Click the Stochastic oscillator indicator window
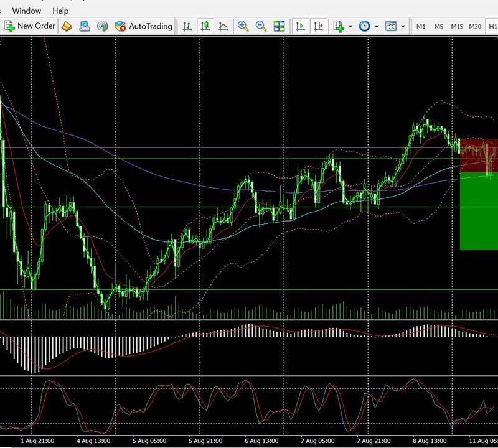The image size is (498, 448). tap(249, 406)
